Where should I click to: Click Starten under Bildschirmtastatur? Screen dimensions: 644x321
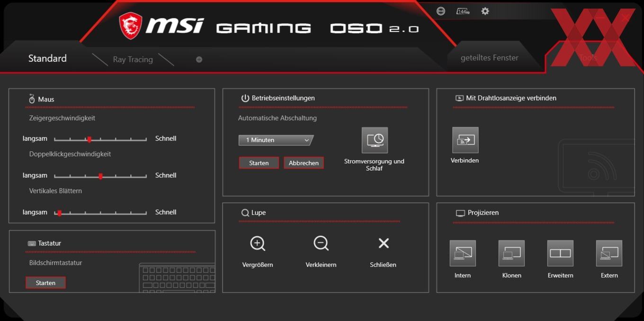pos(45,283)
